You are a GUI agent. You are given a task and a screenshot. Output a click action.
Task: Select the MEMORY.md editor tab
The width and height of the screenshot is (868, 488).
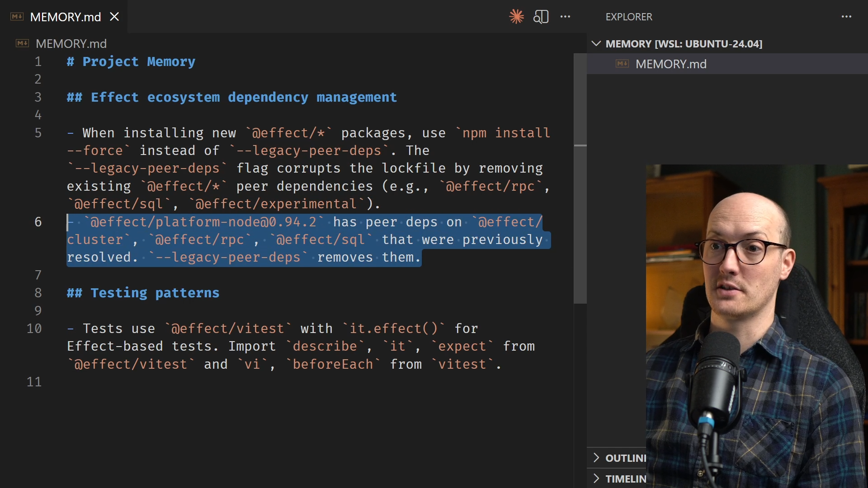click(x=64, y=17)
